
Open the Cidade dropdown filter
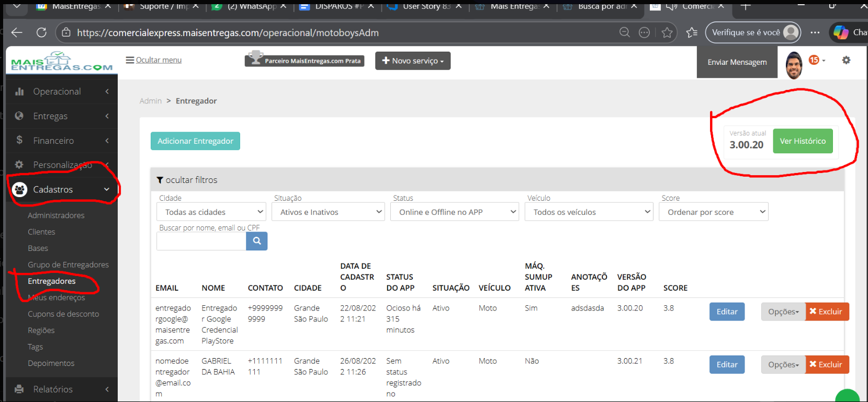pyautogui.click(x=211, y=212)
